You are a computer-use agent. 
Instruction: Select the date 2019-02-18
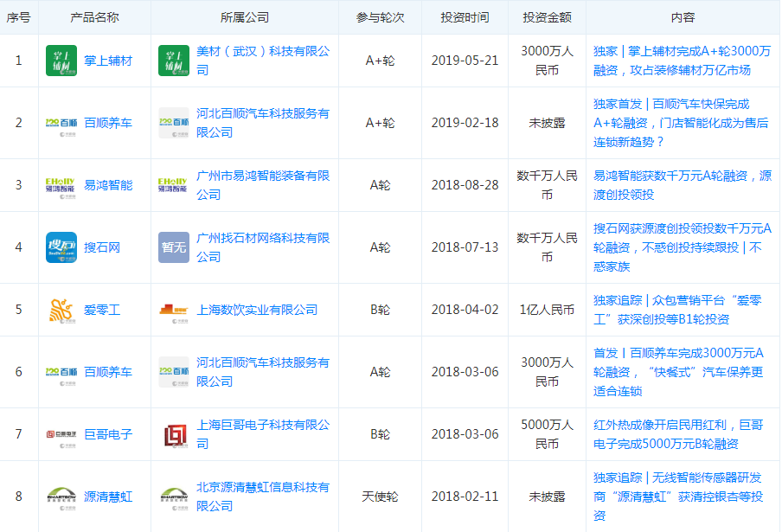465,123
